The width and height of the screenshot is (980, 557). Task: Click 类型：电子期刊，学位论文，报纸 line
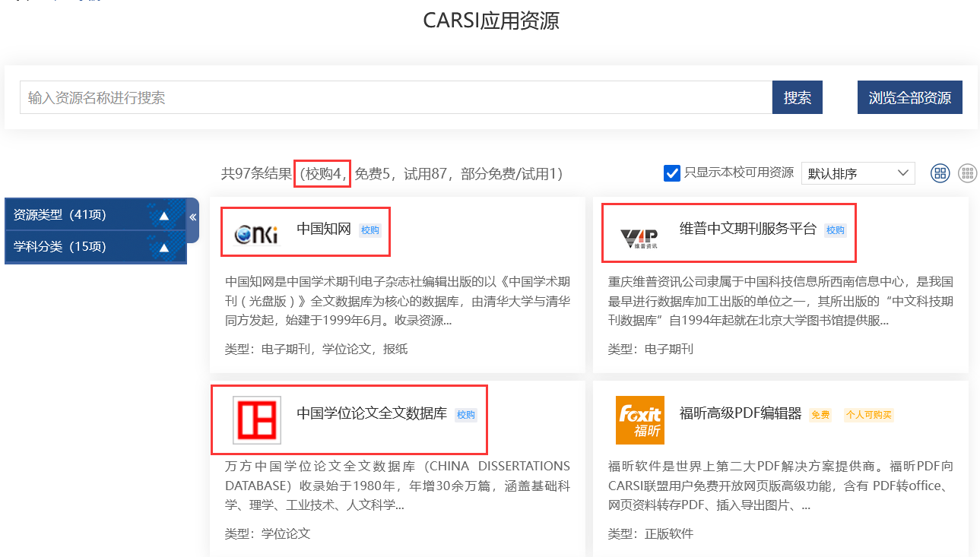tap(316, 349)
